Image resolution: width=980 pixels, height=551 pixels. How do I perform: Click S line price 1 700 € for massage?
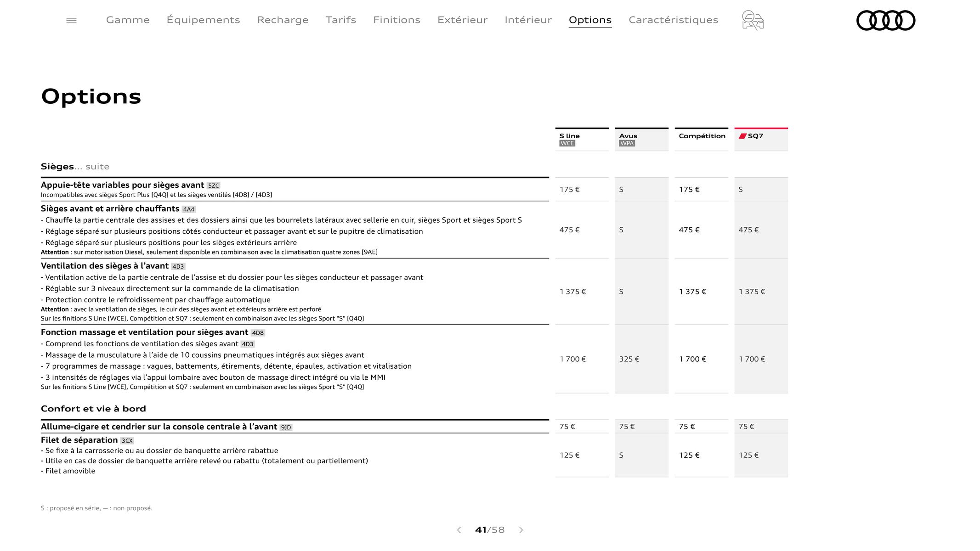coord(572,359)
